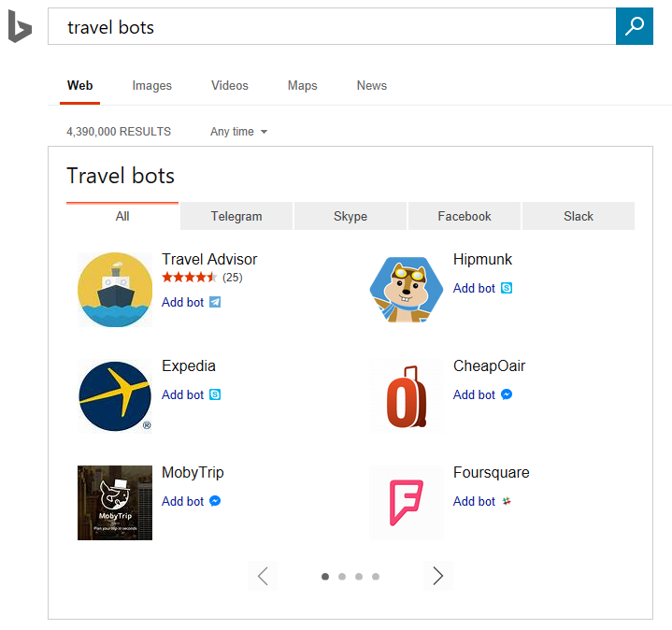
Task: Switch to the News search tab
Action: (x=371, y=86)
